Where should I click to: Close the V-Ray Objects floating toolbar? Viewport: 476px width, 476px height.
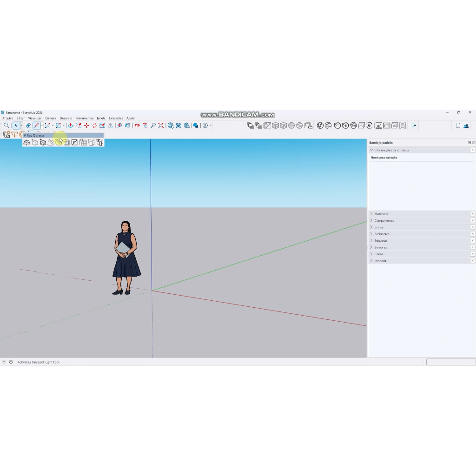(x=102, y=135)
